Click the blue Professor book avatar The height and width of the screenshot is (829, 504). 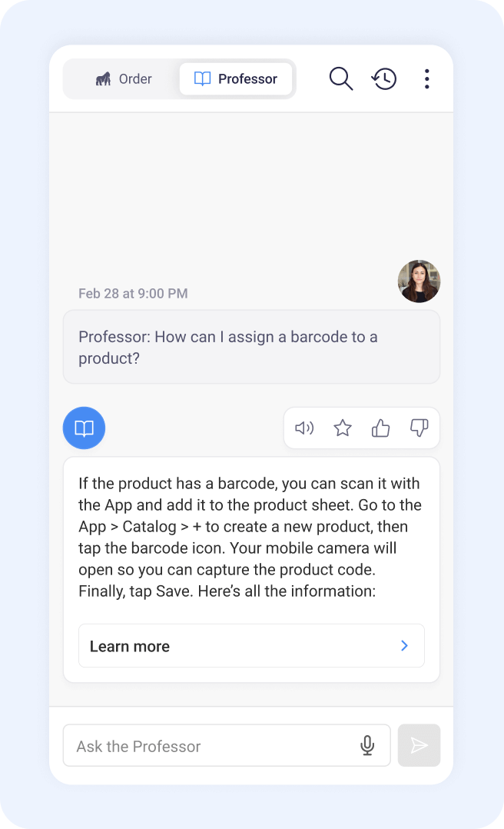click(84, 428)
